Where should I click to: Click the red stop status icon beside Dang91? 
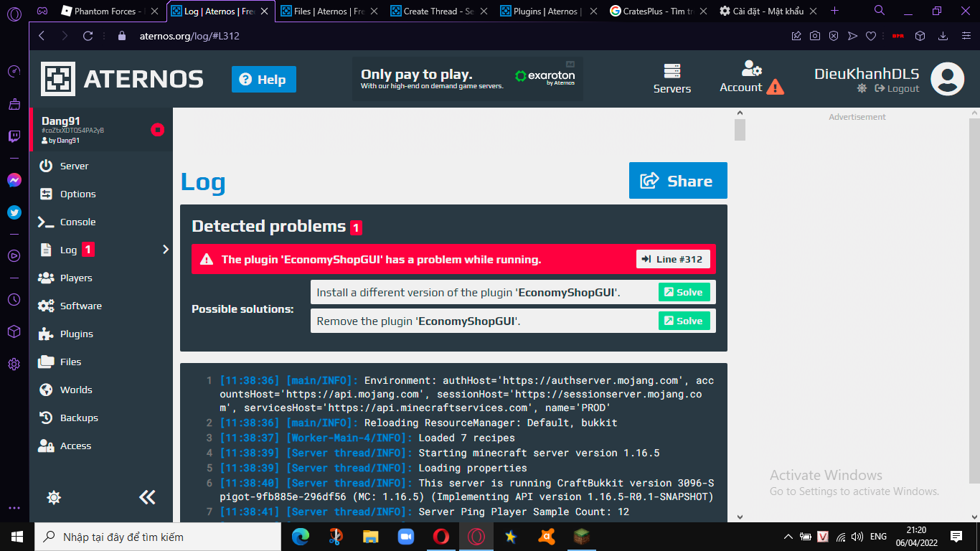click(x=158, y=130)
